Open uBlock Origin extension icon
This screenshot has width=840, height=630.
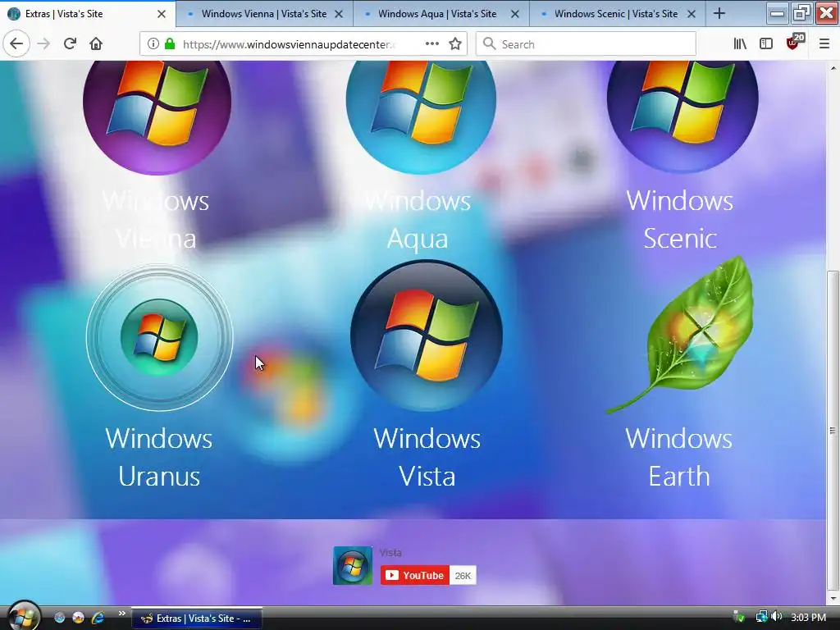click(x=794, y=43)
